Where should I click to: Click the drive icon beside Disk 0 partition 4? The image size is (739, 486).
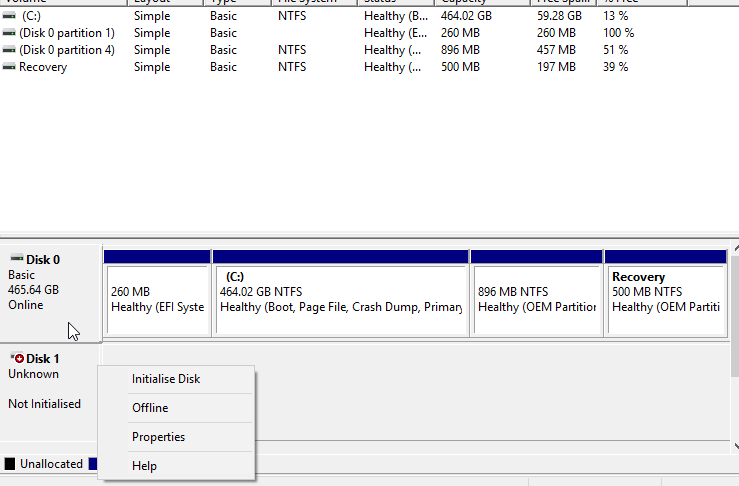click(x=9, y=50)
